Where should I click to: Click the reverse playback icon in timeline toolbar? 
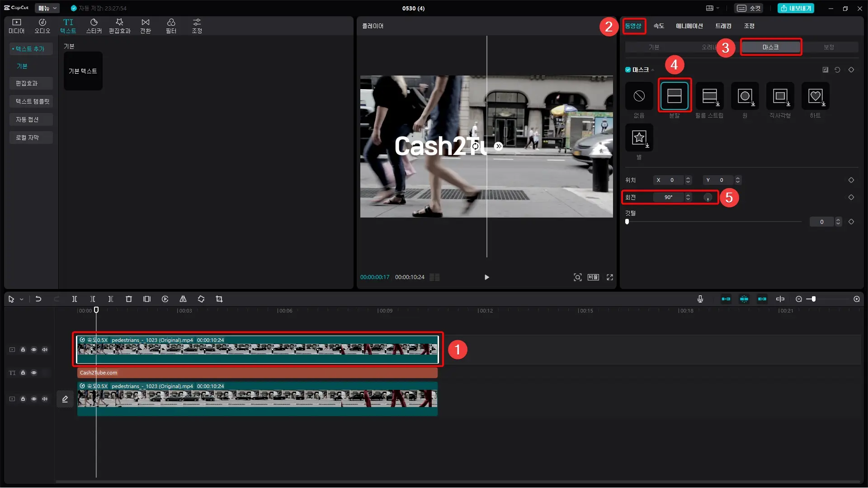165,299
